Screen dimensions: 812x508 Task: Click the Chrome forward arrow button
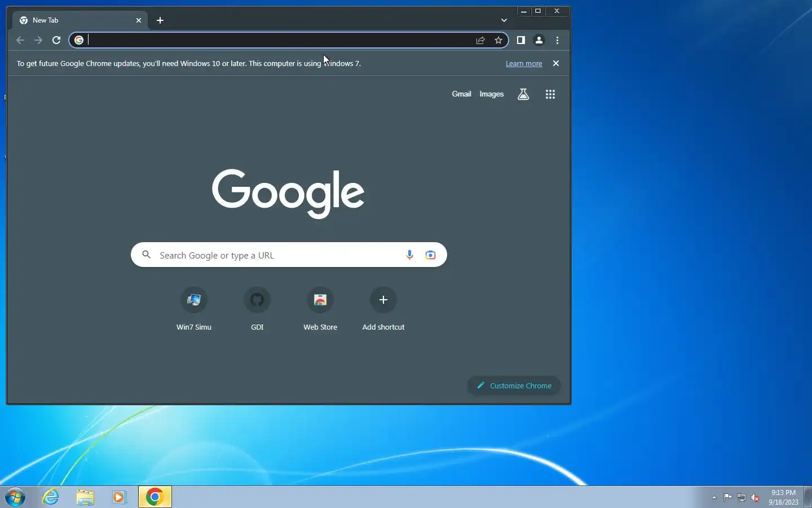[x=38, y=40]
